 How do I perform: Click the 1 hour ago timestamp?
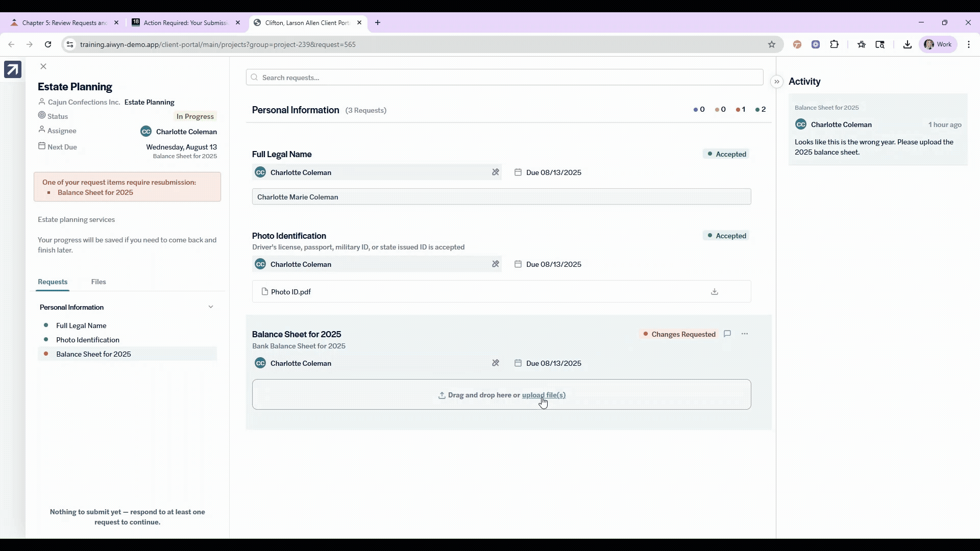coord(945,124)
